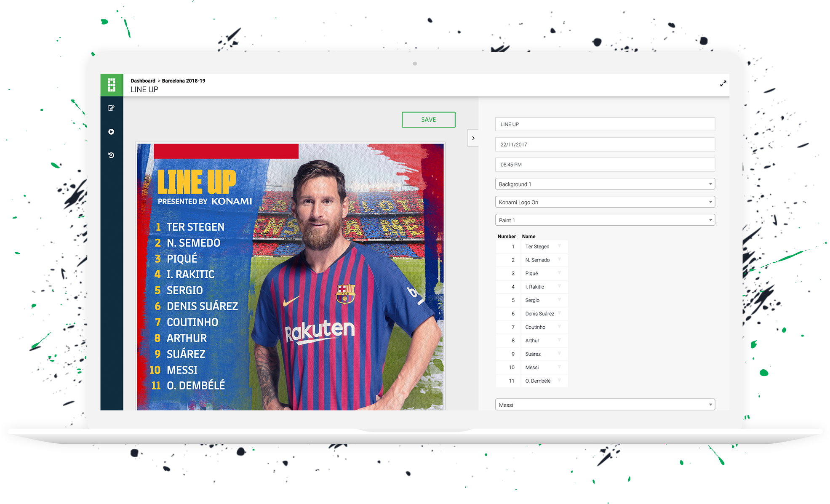The height and width of the screenshot is (504, 830).
Task: Open Barcelona 2018-19 breadcrumb
Action: pos(184,81)
